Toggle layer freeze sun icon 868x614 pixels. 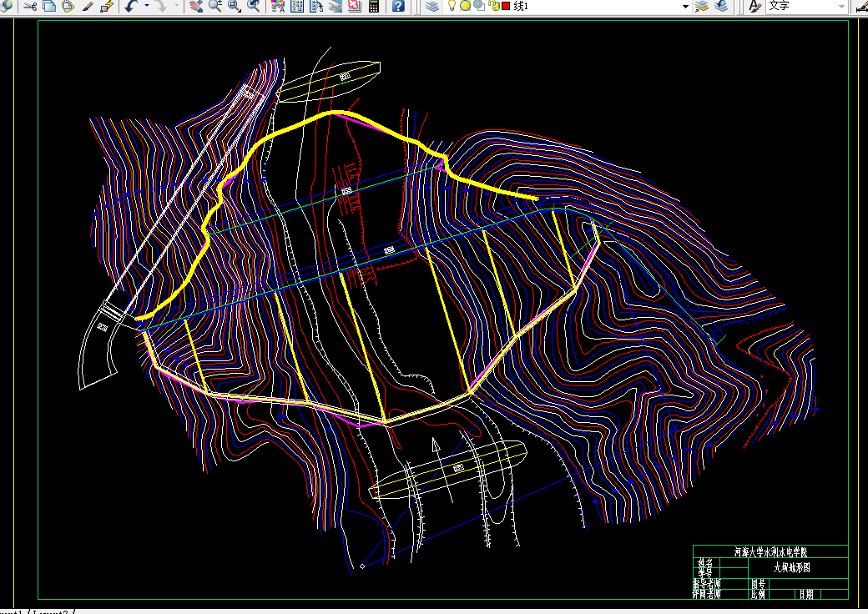(x=465, y=6)
